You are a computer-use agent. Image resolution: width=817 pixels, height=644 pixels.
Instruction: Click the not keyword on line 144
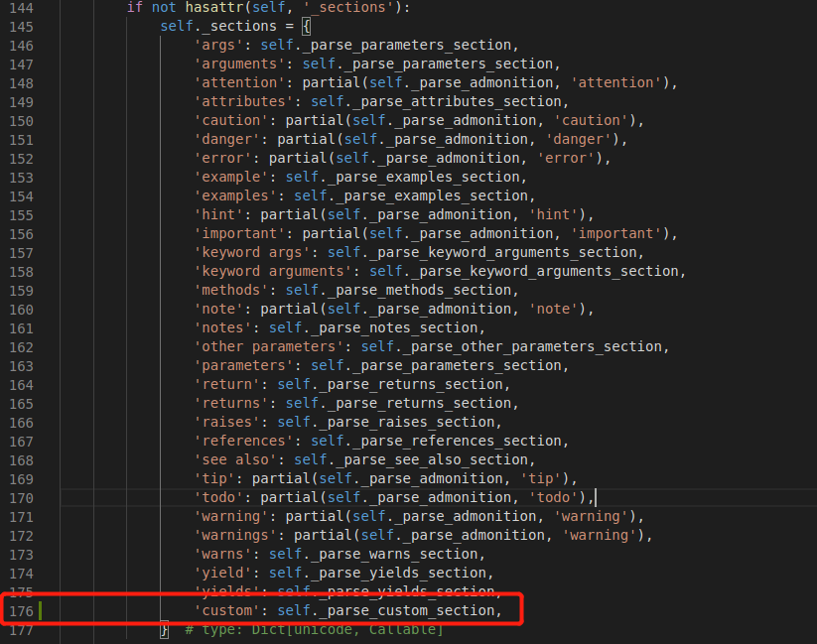[162, 7]
